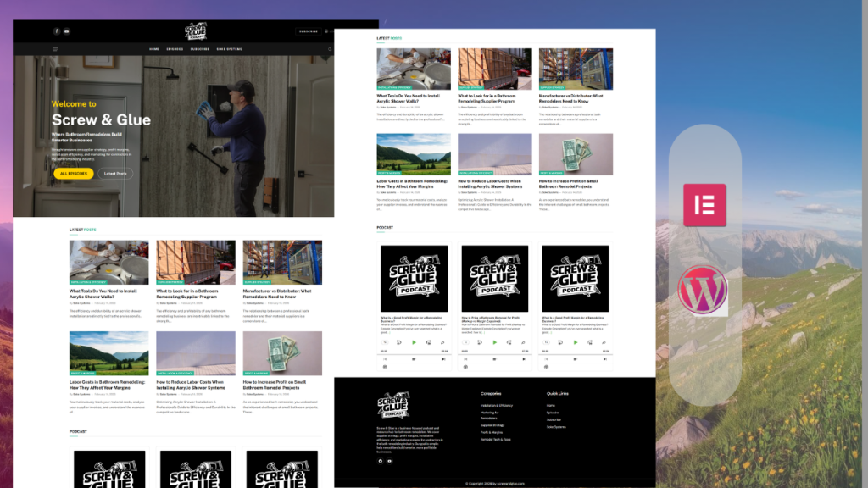The image size is (868, 488).
Task: Click the Soke Systems quick link in the footer
Action: (x=556, y=427)
